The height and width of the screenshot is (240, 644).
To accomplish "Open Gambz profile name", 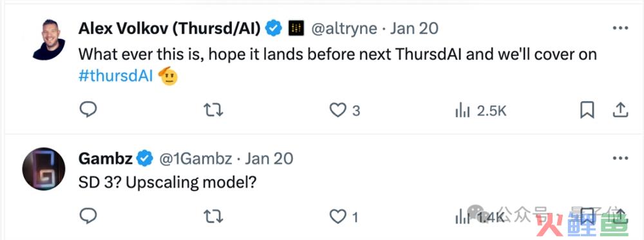I will pyautogui.click(x=105, y=159).
